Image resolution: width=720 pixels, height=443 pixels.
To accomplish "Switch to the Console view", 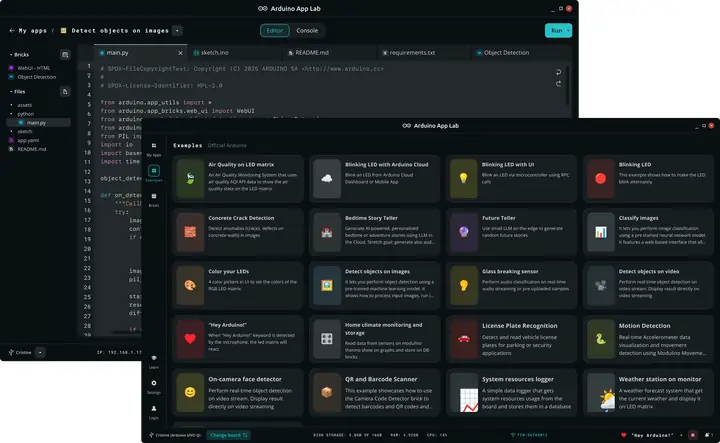I will click(307, 30).
